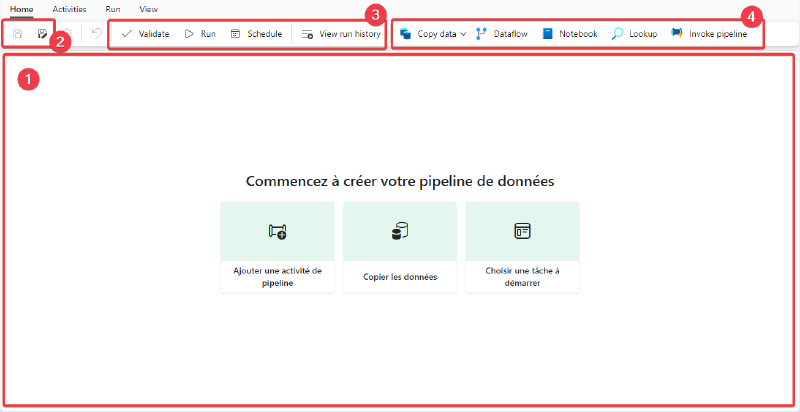Add a Dataflow activity
The width and height of the screenshot is (800, 412).
click(x=502, y=34)
